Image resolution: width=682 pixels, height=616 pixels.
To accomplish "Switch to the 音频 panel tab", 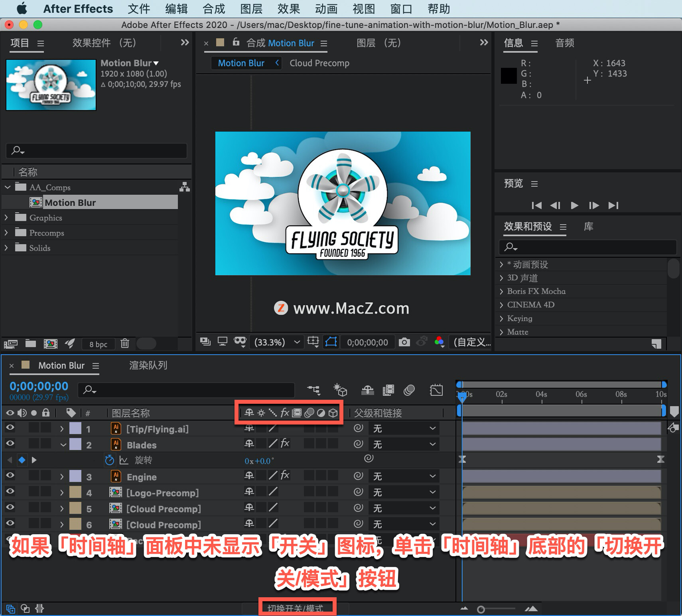I will pos(565,43).
